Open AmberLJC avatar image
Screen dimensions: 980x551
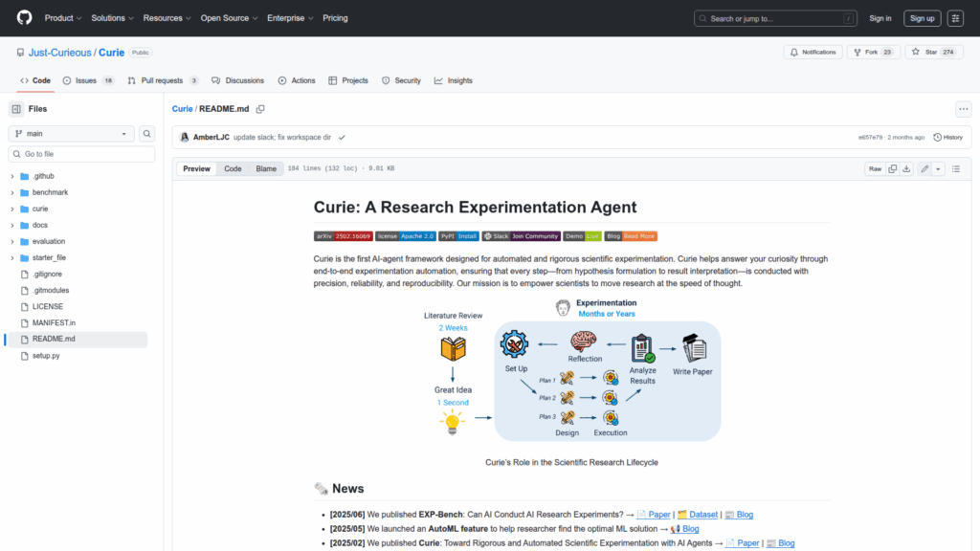click(185, 138)
